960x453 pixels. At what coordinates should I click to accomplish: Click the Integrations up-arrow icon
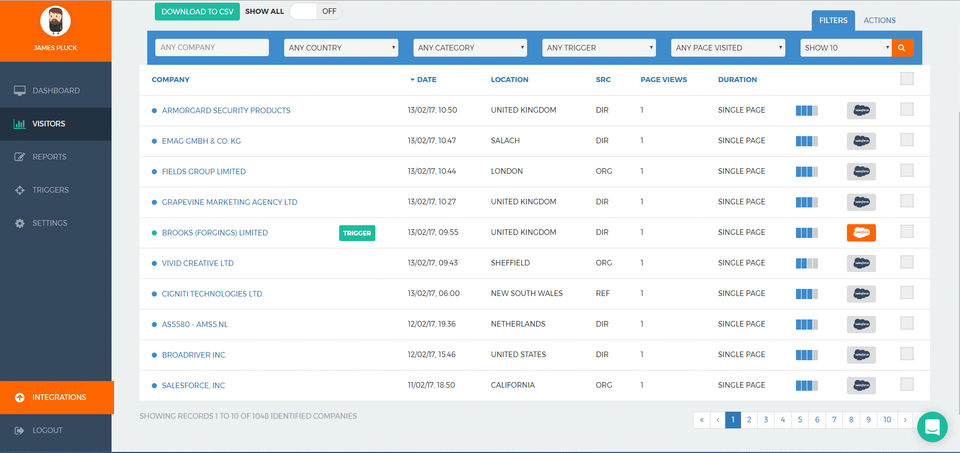point(20,397)
